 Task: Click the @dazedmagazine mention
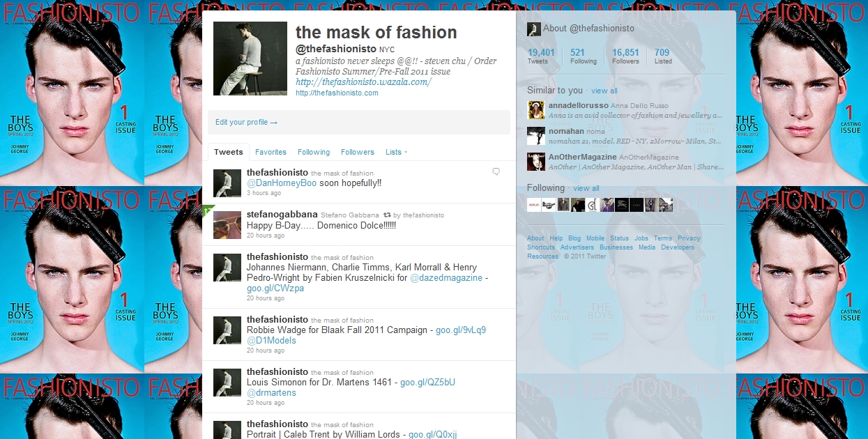(x=446, y=277)
